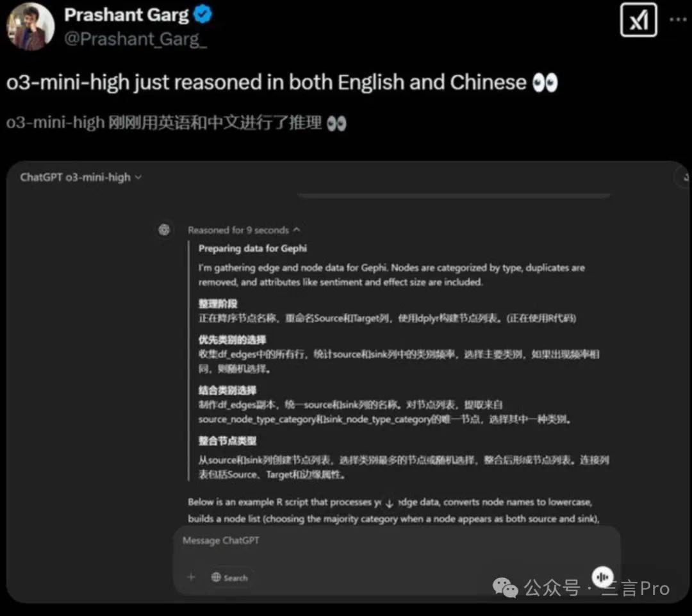This screenshot has width=692, height=616.
Task: Expand the ChatGPT o3-mini-high model dropdown
Action: point(81,178)
